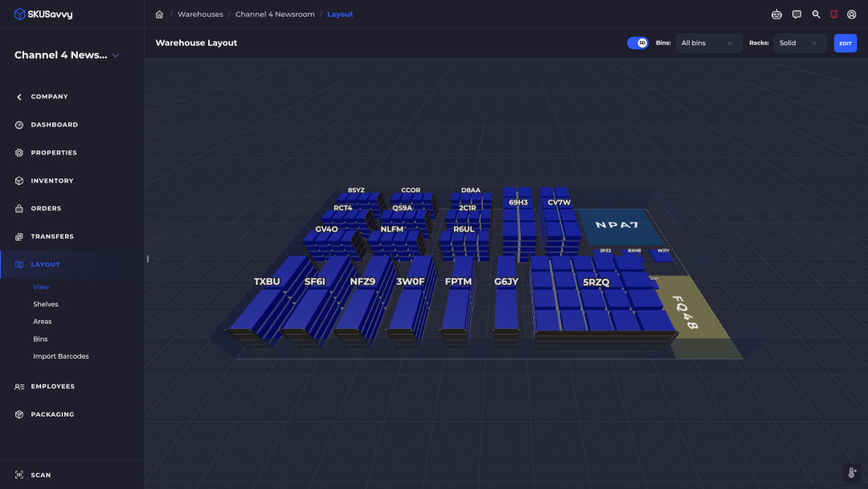Click the Layout map icon
The width and height of the screenshot is (868, 489).
[19, 265]
